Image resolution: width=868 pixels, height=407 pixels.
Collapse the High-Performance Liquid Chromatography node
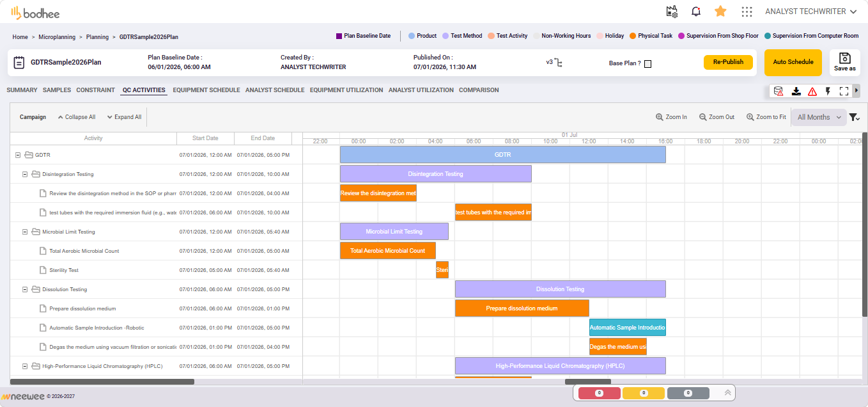pos(25,366)
